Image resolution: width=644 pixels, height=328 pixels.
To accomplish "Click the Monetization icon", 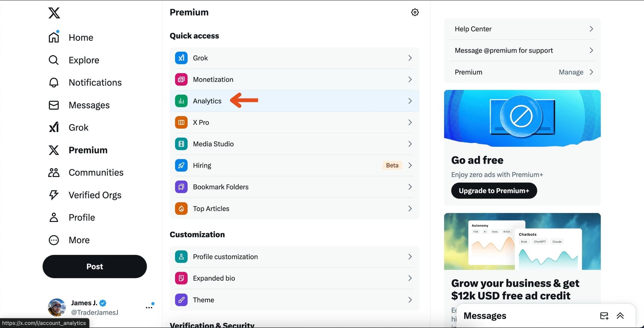I will pyautogui.click(x=181, y=79).
